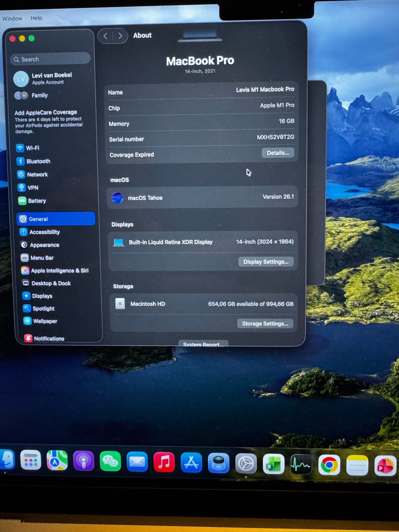Open Launchpad apps grid in Dock
399x532 pixels.
[31, 460]
